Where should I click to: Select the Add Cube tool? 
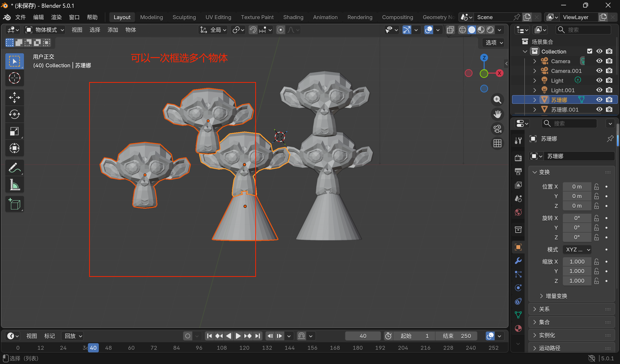point(14,204)
